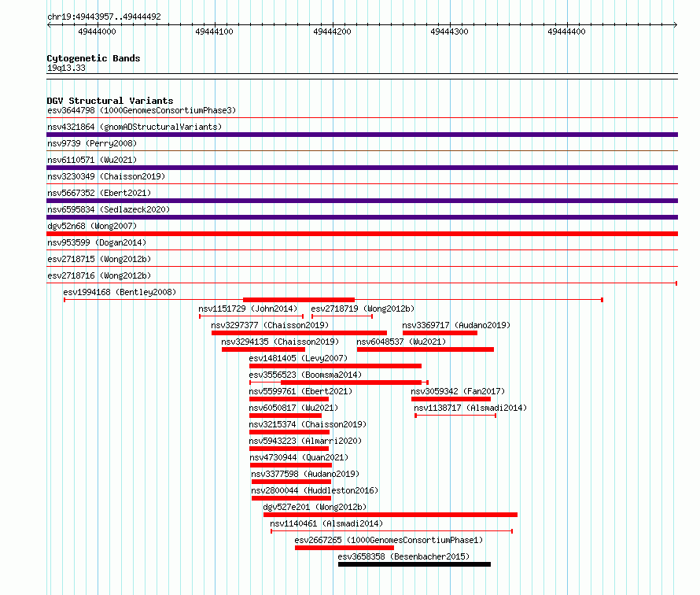Click ruler position 49444400

tap(566, 31)
